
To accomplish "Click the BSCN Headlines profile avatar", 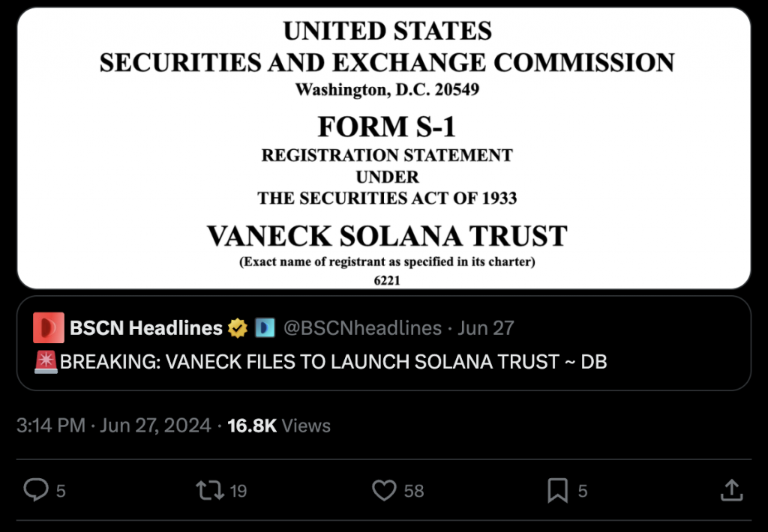I will tap(49, 327).
